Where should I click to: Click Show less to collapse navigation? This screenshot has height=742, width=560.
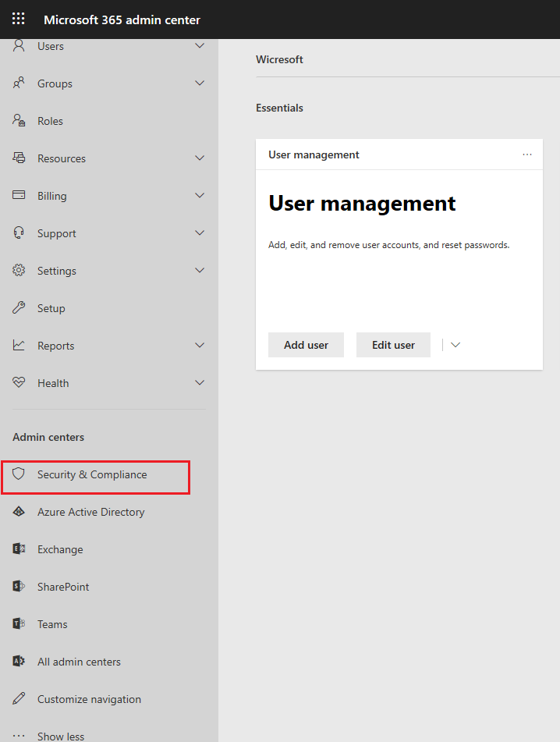(x=61, y=737)
